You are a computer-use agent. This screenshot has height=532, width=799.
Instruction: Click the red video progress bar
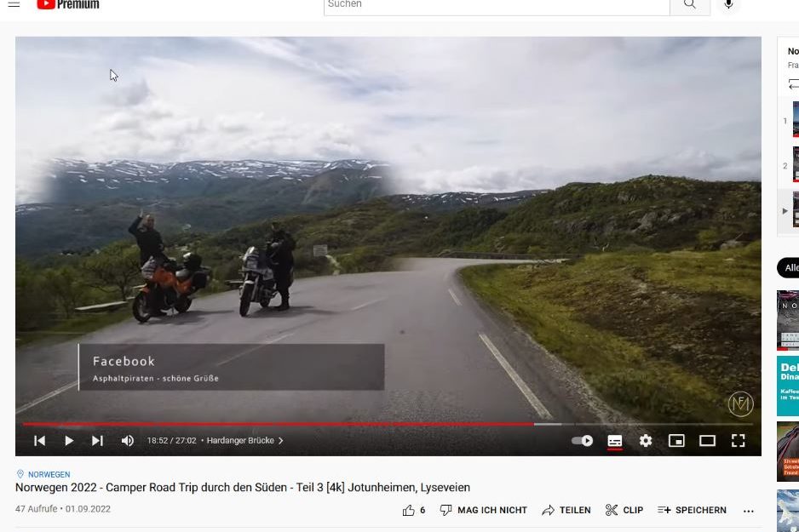279,424
